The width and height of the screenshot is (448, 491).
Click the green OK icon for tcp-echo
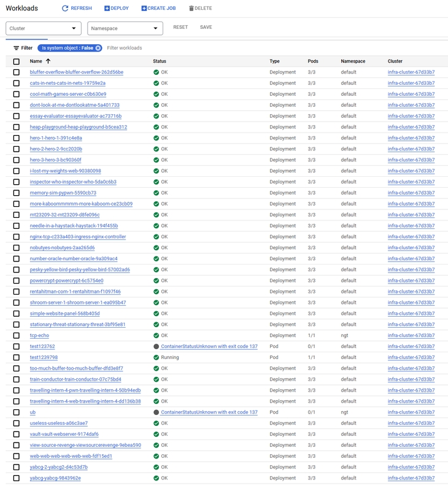[156, 336]
